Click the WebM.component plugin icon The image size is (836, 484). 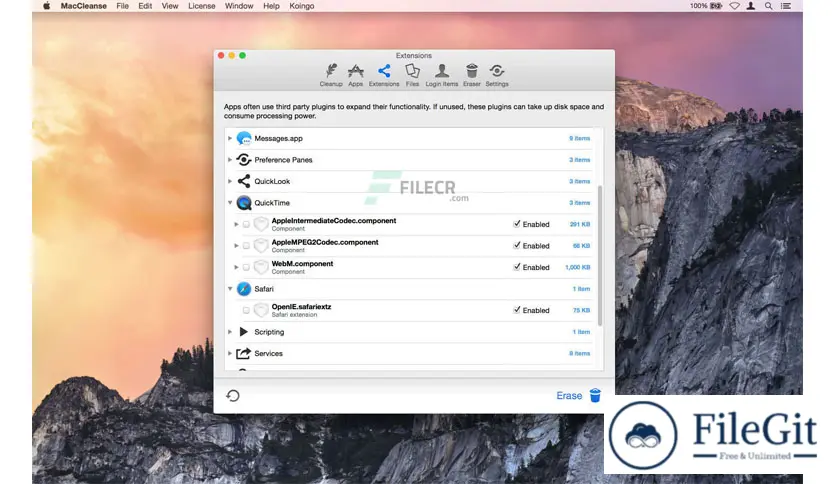(261, 267)
